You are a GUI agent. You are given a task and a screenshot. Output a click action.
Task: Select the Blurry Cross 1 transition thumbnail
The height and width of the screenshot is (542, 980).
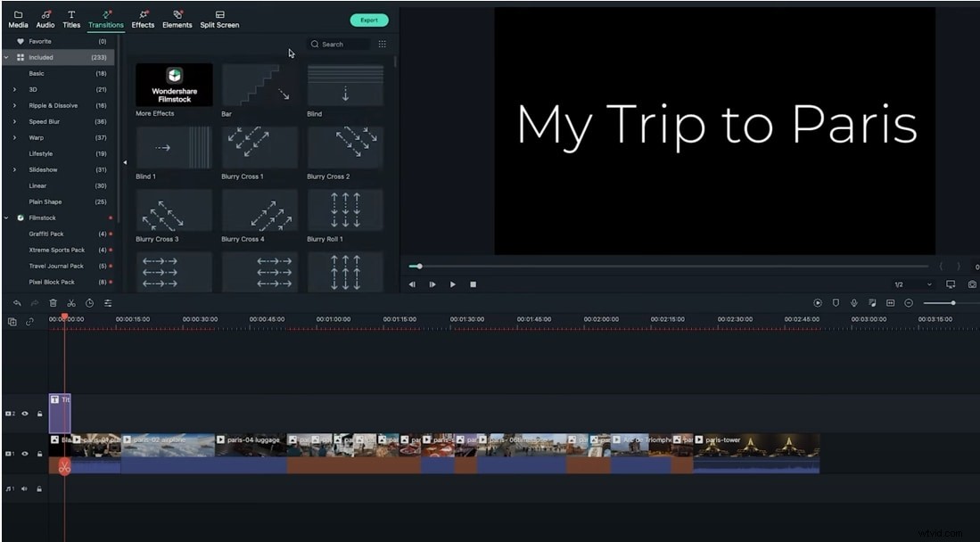point(259,147)
